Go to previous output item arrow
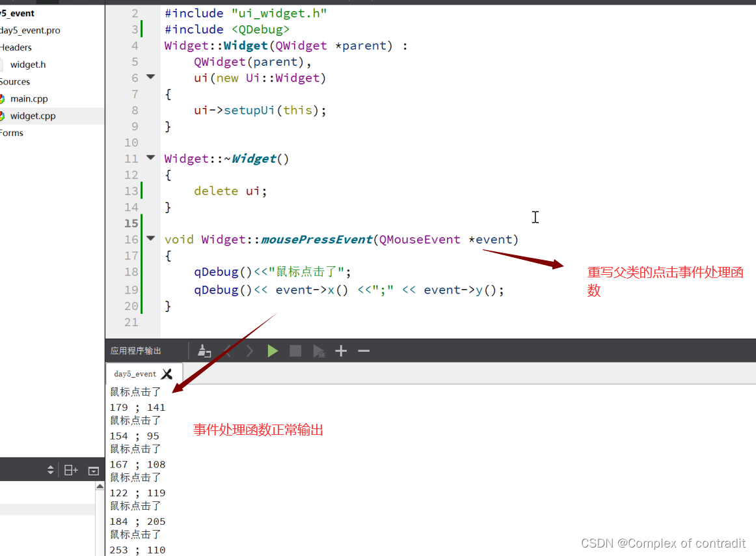 [227, 351]
